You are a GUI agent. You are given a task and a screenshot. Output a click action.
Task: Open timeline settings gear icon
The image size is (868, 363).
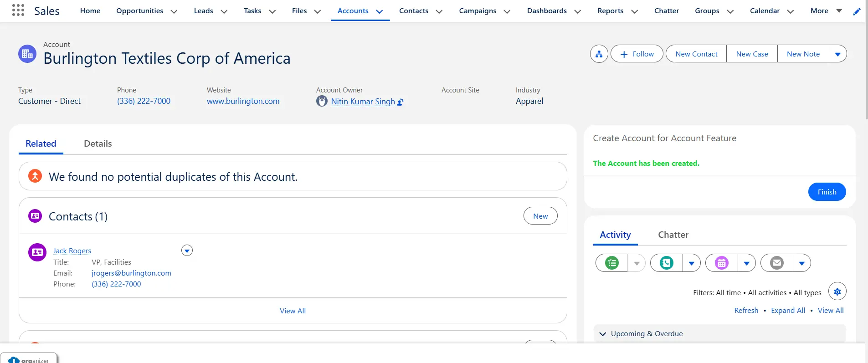pyautogui.click(x=837, y=291)
